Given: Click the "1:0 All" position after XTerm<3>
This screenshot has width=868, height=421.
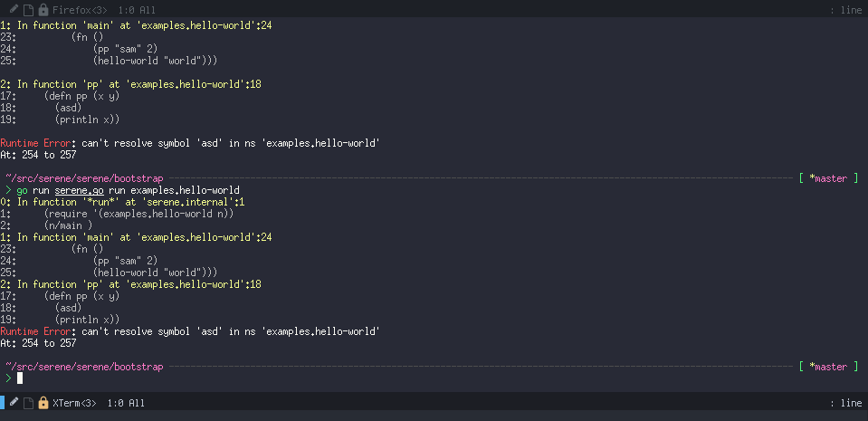Looking at the screenshot, I should coord(126,403).
